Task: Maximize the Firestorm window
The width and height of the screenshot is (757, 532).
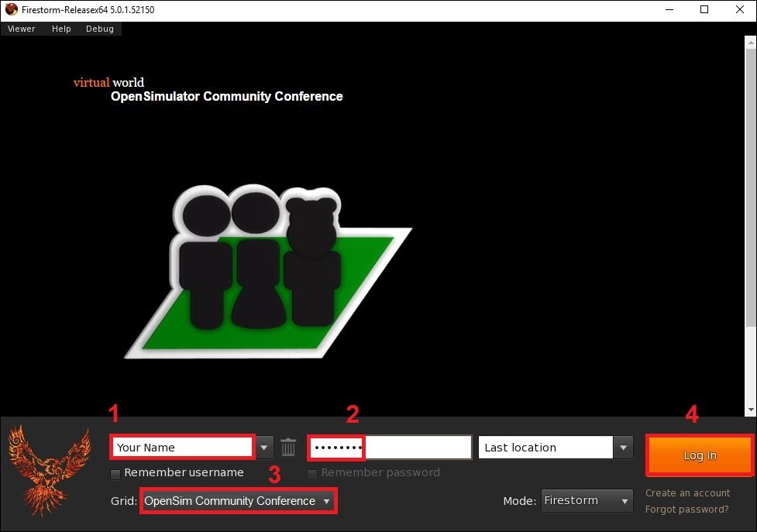Action: (704, 10)
